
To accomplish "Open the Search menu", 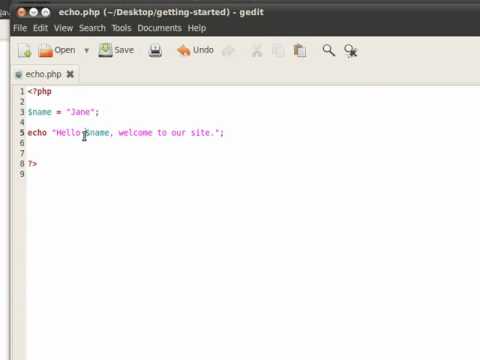I will [92, 28].
